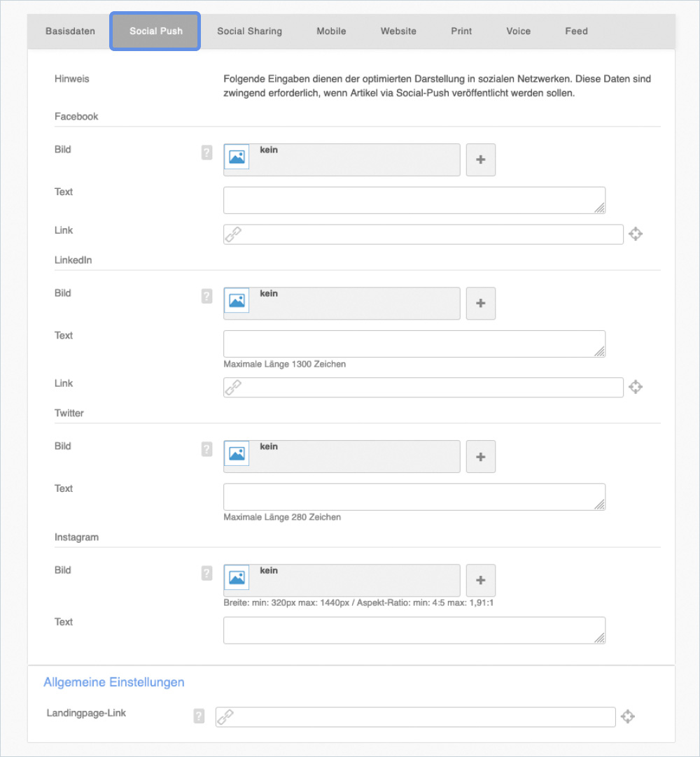Click the chain icon in LinkedIn Link field
Screen dimensions: 700x757
tap(233, 387)
